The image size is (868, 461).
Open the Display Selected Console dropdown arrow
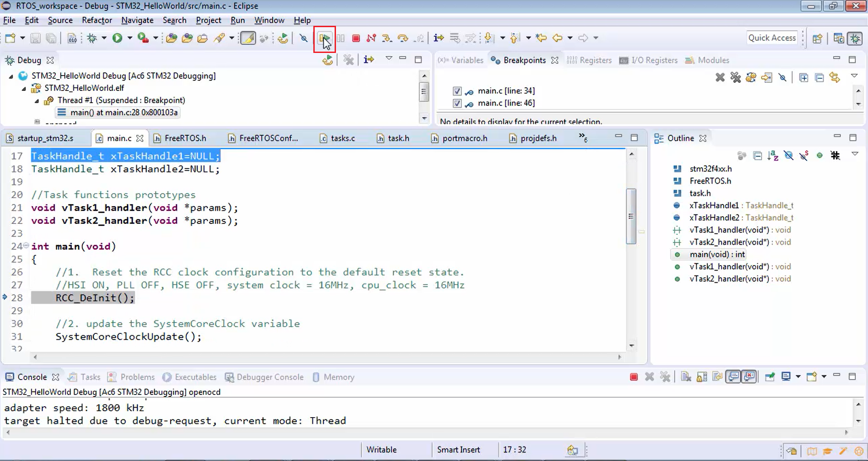[798, 376]
